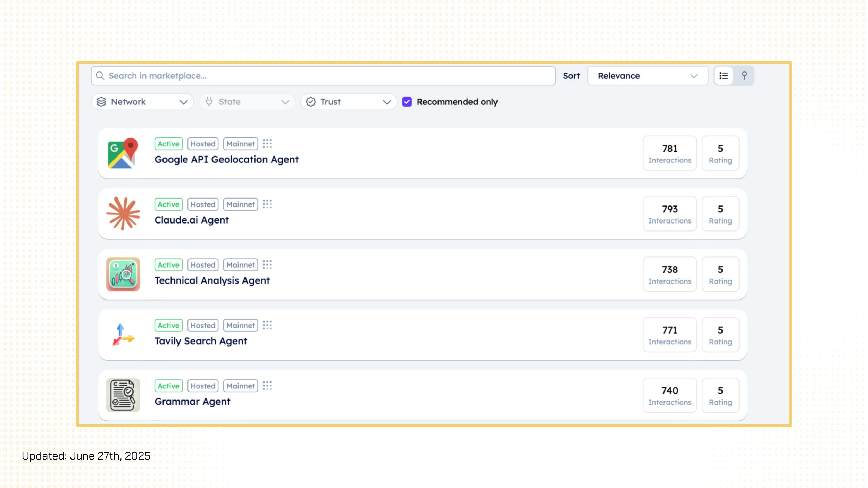868x488 pixels.
Task: Open Tavily Search Agent
Action: click(201, 341)
